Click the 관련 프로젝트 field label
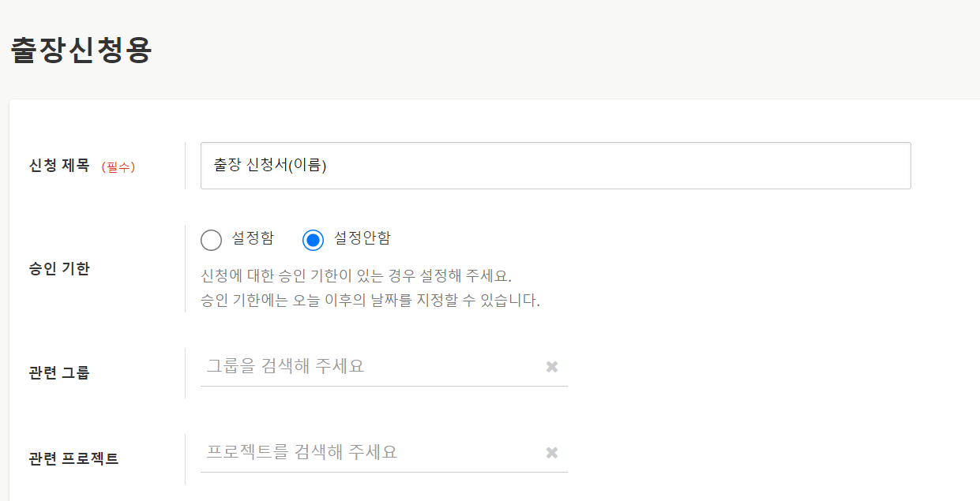The width and height of the screenshot is (980, 501). (73, 458)
